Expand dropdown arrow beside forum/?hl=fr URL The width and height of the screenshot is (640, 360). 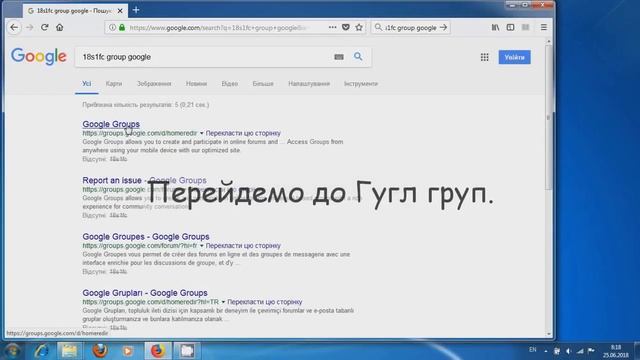point(201,246)
